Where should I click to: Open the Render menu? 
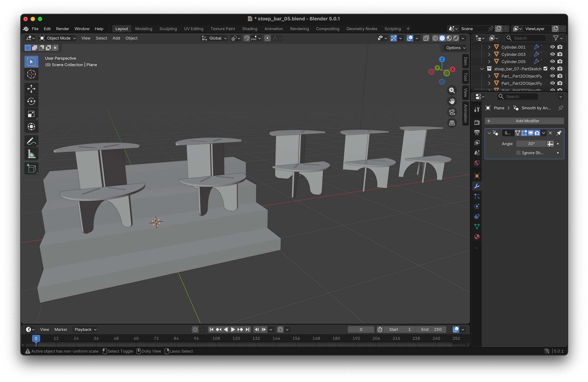point(62,29)
